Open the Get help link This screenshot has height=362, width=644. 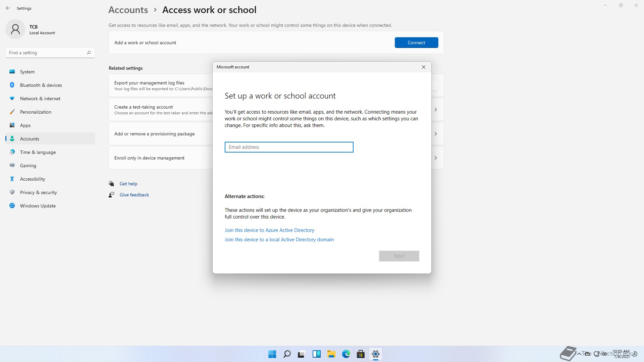tap(128, 184)
